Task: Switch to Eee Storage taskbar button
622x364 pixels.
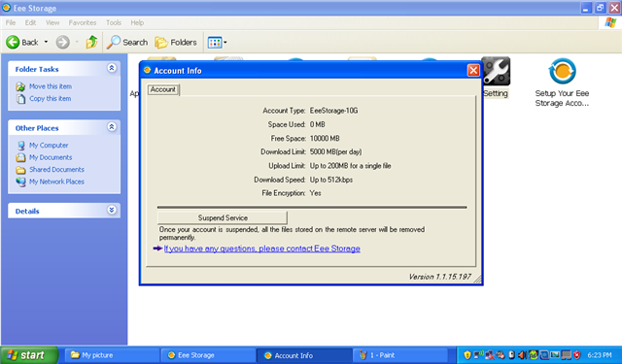Action: (x=208, y=355)
